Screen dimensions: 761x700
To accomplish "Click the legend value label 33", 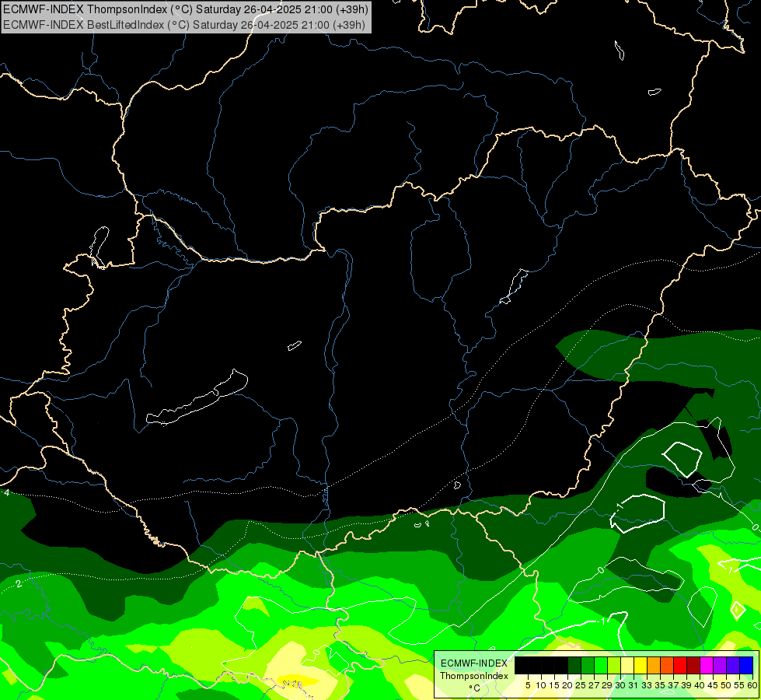I will tap(647, 685).
